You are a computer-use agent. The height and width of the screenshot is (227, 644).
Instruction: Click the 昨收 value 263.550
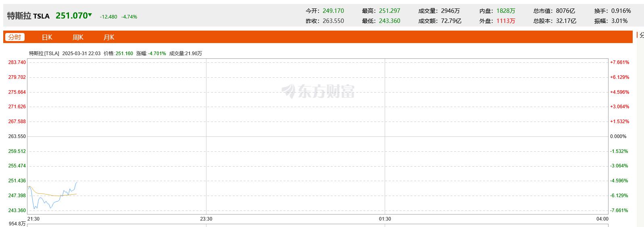pos(333,21)
